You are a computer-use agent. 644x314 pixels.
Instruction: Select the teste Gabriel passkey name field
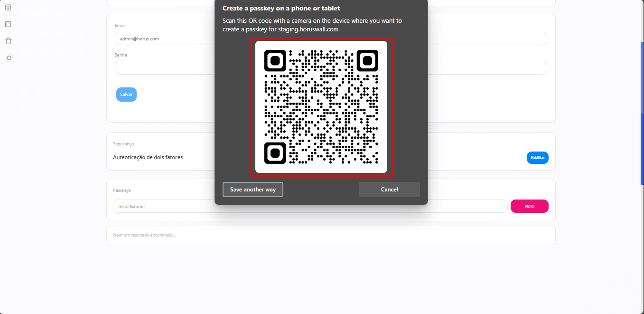point(161,206)
